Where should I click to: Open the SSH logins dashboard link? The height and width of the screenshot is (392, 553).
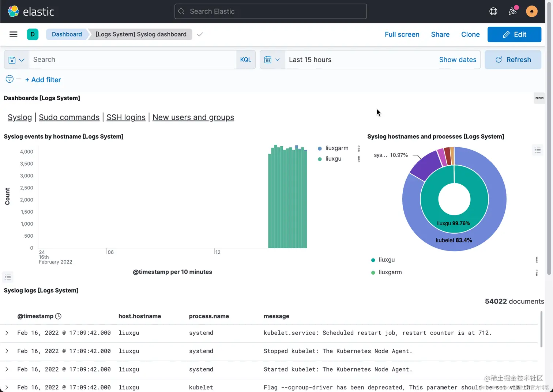(126, 117)
